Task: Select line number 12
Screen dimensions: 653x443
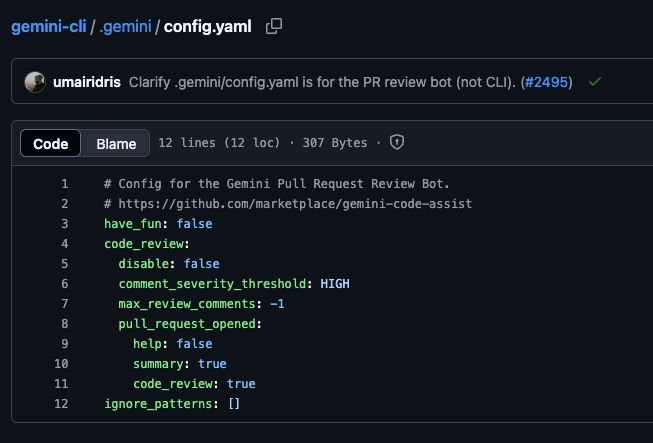Action: [x=61, y=403]
